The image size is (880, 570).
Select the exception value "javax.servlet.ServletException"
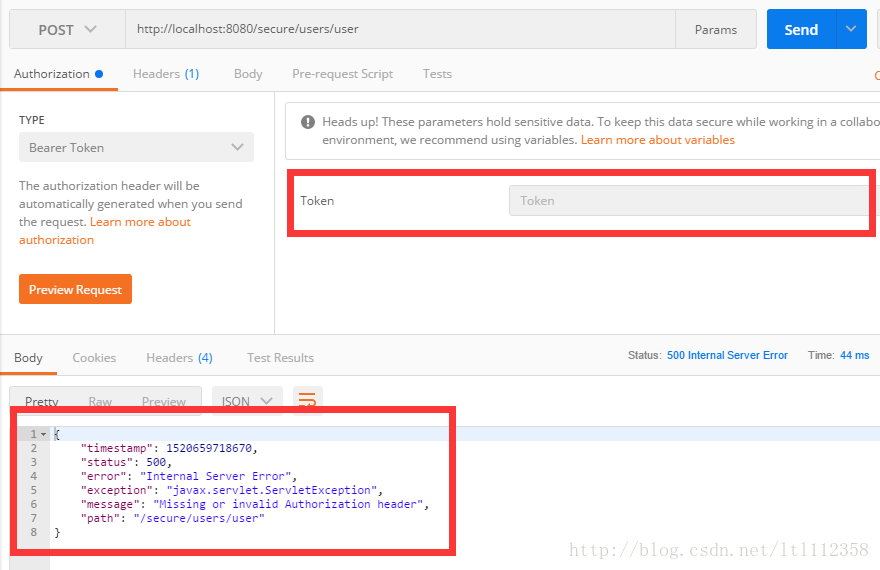click(272, 490)
